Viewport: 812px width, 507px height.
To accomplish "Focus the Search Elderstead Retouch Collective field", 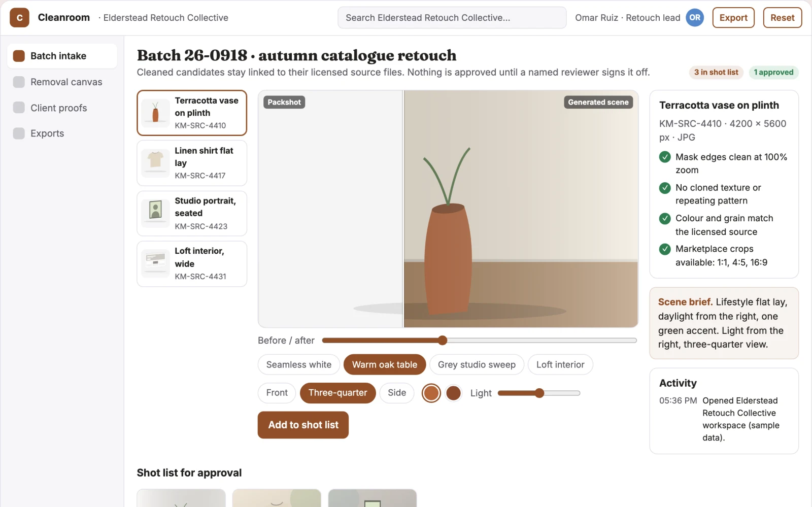I will click(x=452, y=18).
